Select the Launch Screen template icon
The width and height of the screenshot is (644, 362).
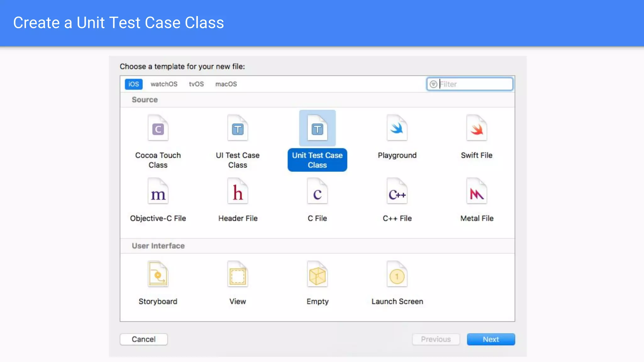(397, 274)
